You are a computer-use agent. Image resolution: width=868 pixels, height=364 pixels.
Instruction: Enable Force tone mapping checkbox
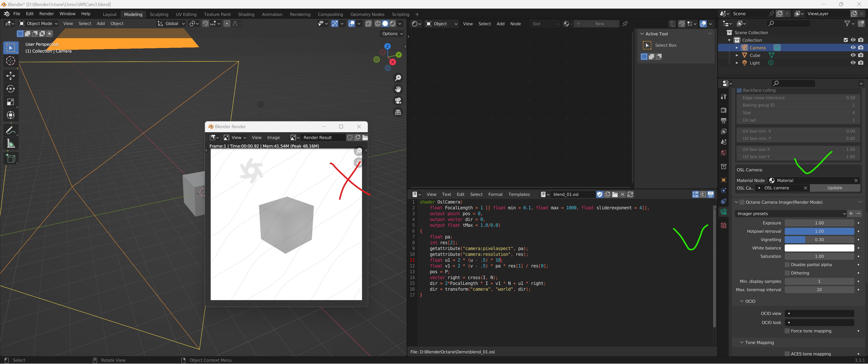click(787, 331)
